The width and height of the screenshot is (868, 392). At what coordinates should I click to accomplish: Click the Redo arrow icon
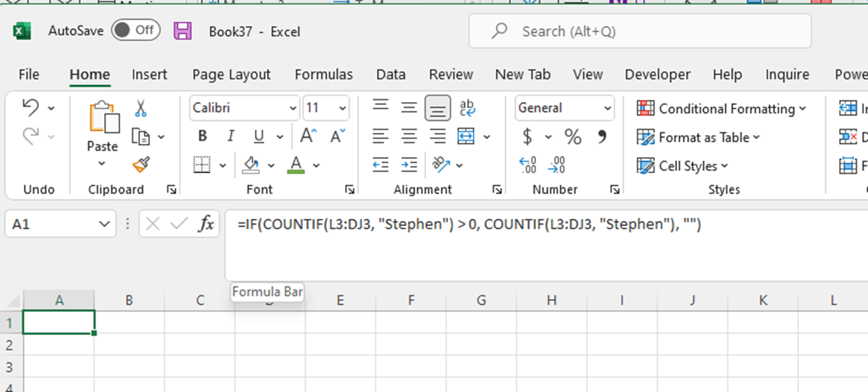(x=31, y=136)
